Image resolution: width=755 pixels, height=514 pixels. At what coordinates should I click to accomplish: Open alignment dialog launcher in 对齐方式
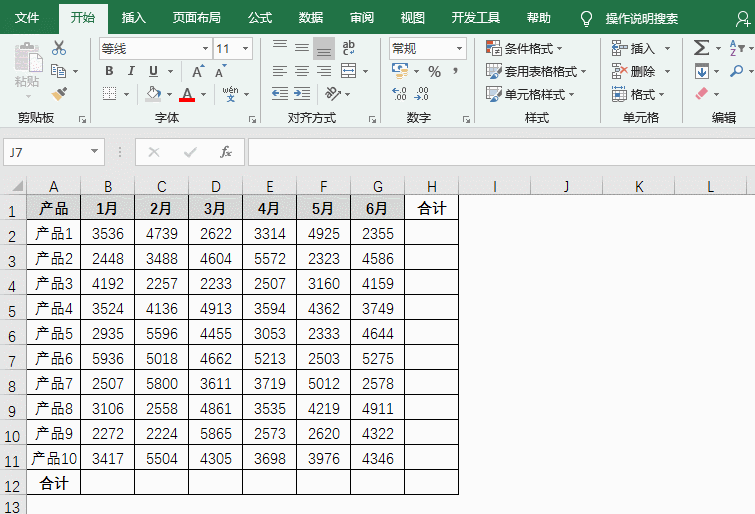372,119
